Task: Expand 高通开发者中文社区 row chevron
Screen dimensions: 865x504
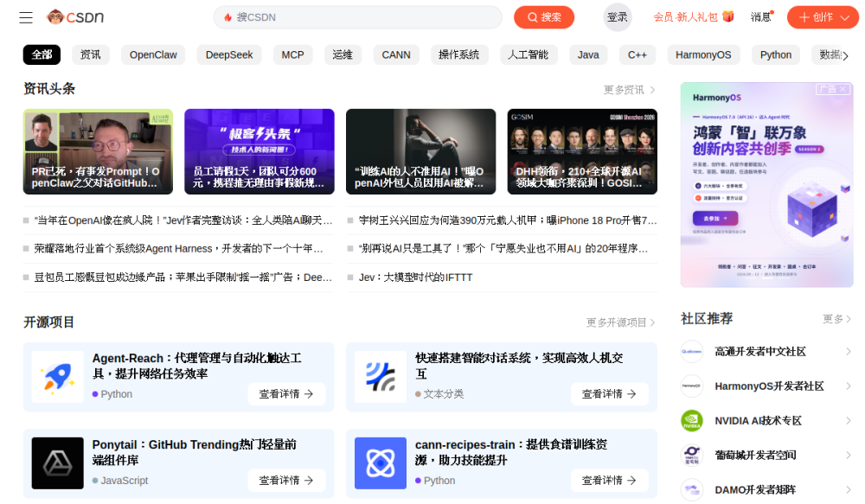Action: point(849,351)
